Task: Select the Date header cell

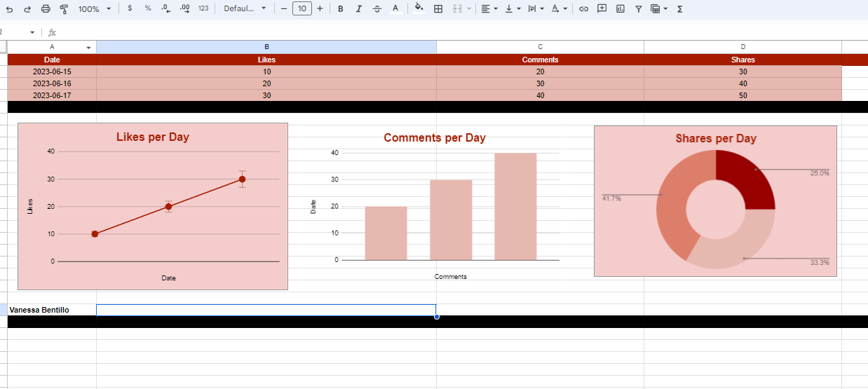Action: coord(52,60)
